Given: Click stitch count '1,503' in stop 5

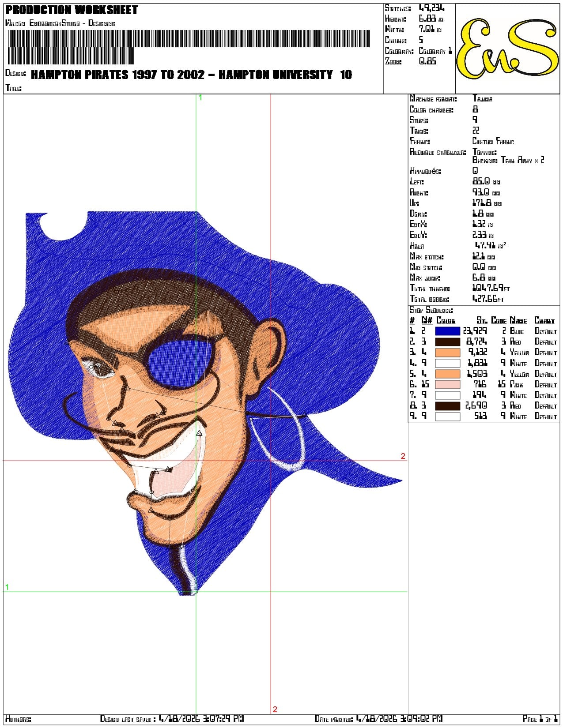Looking at the screenshot, I should point(477,374).
